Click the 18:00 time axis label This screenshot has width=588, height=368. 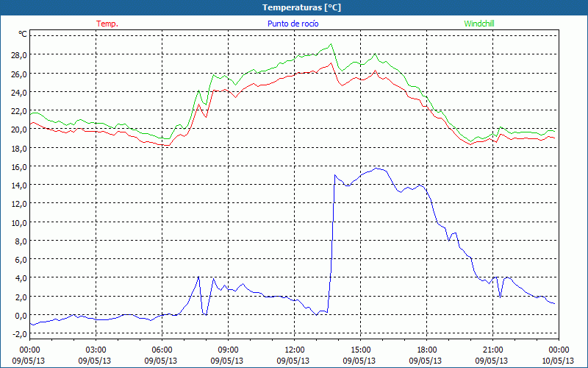(426, 350)
